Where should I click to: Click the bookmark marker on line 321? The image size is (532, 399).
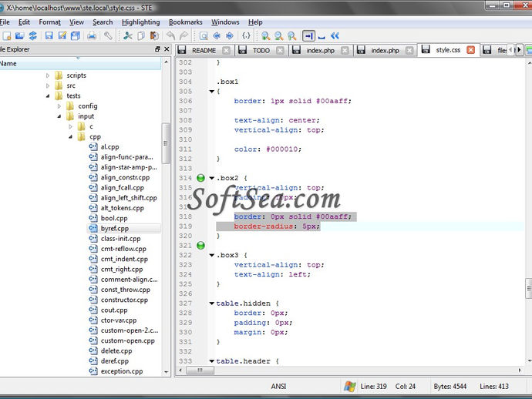click(201, 246)
